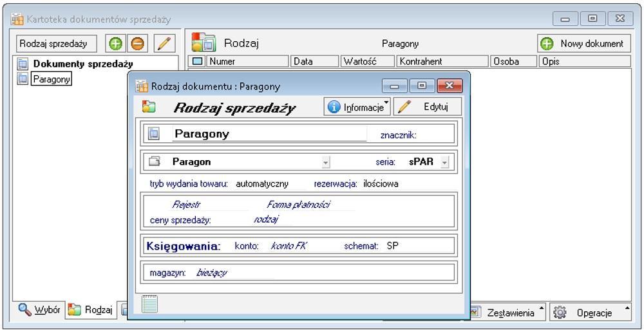Open Operacje menu button
The width and height of the screenshot is (644, 330).
point(590,313)
